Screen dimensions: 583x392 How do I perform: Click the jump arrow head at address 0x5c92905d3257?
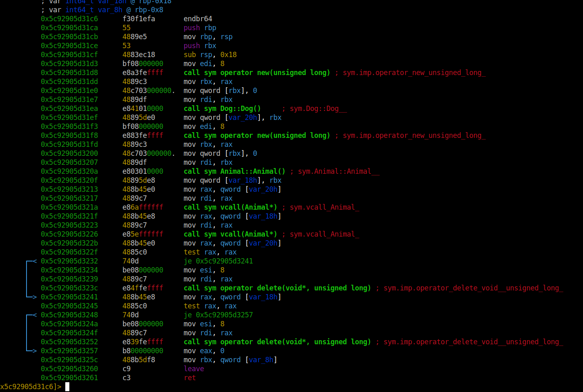(x=33, y=351)
